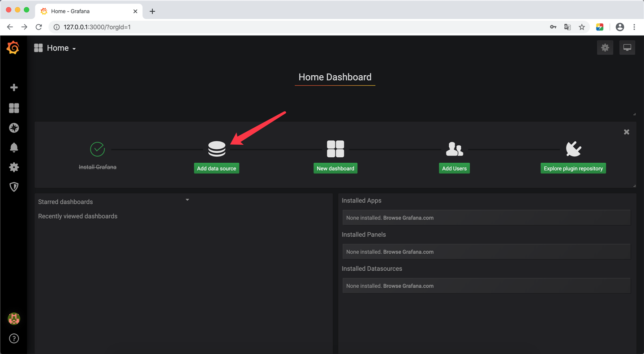
Task: Open the Dashboards grid icon in sidebar
Action: pos(14,108)
